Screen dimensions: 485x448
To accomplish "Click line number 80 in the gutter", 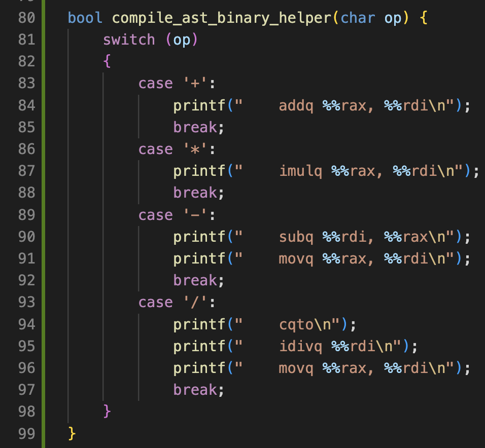I will (26, 18).
